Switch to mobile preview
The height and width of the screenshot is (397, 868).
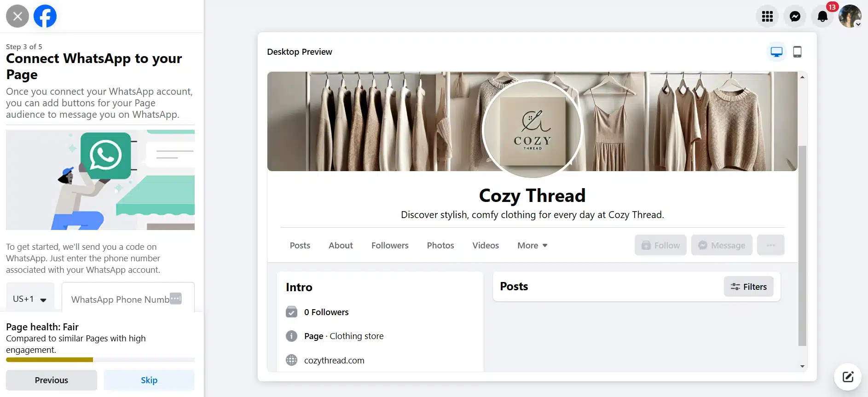click(798, 52)
